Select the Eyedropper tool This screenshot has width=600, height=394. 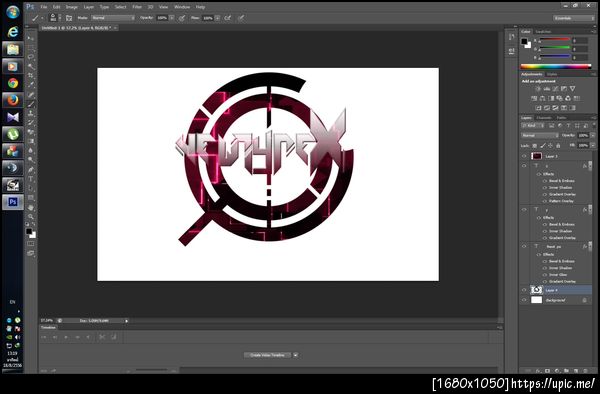(x=31, y=85)
